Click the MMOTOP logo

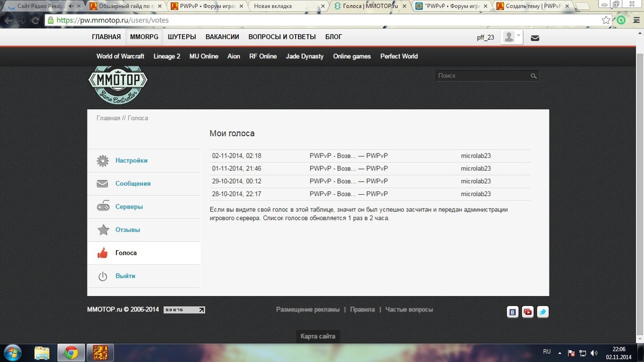click(x=118, y=85)
